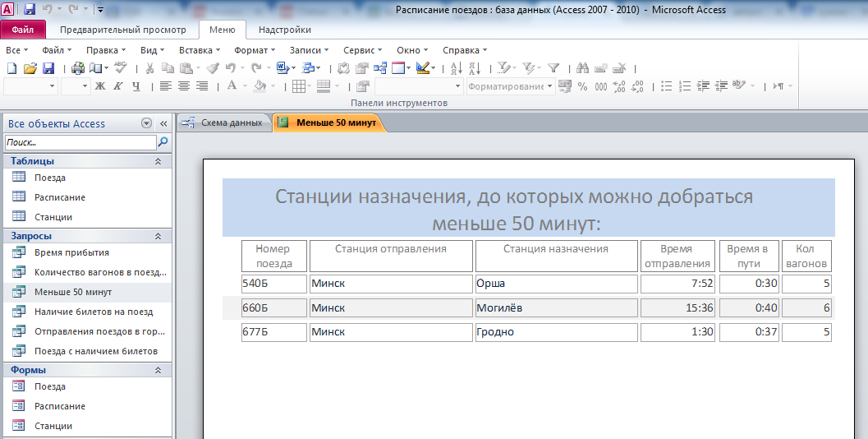
Task: Click the Print icon in toolbar
Action: coord(78,68)
